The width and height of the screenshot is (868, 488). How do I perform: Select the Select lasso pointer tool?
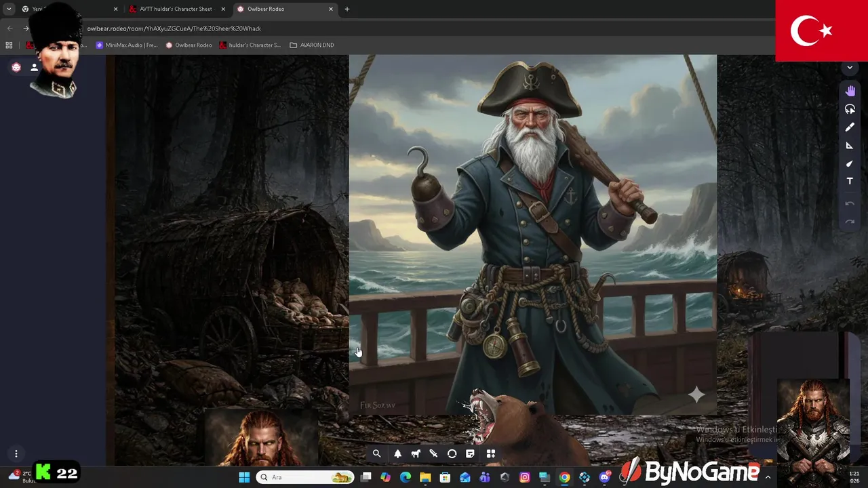pos(850,109)
